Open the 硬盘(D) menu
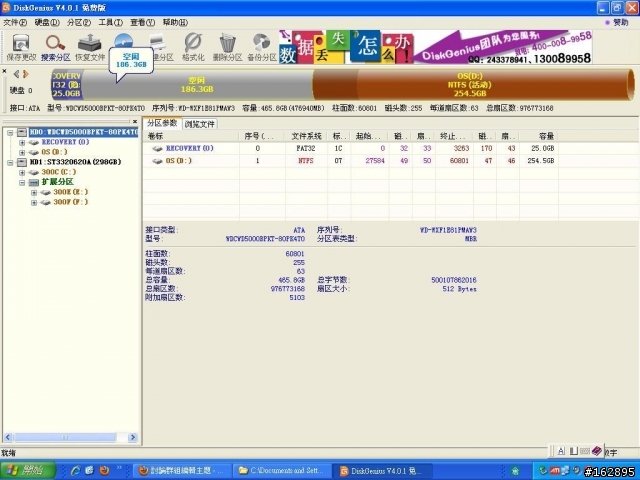Screen dimensions: 640x480 point(47,22)
